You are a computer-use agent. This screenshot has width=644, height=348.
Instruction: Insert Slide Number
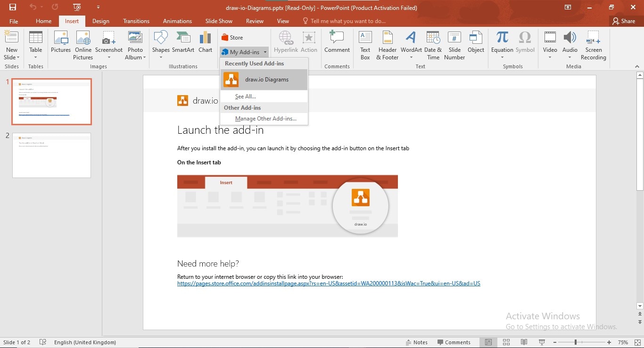pyautogui.click(x=454, y=45)
